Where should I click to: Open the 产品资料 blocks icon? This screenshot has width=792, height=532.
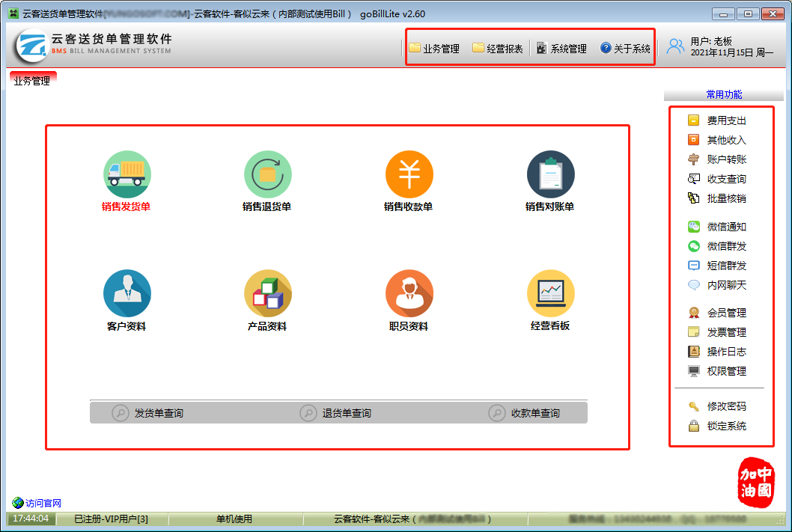(268, 293)
